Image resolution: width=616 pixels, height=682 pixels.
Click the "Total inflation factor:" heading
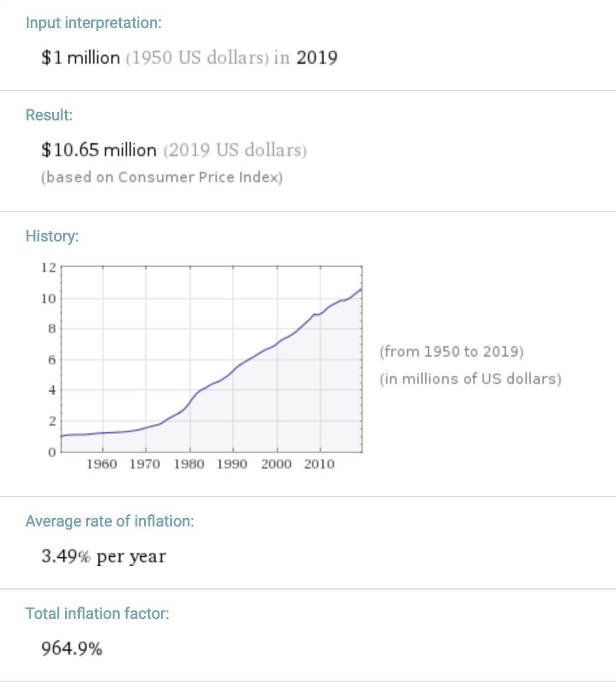click(x=97, y=614)
